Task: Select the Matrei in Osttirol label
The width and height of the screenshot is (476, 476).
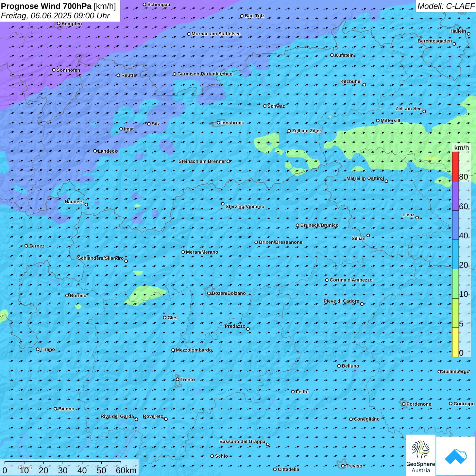Action: (x=365, y=178)
